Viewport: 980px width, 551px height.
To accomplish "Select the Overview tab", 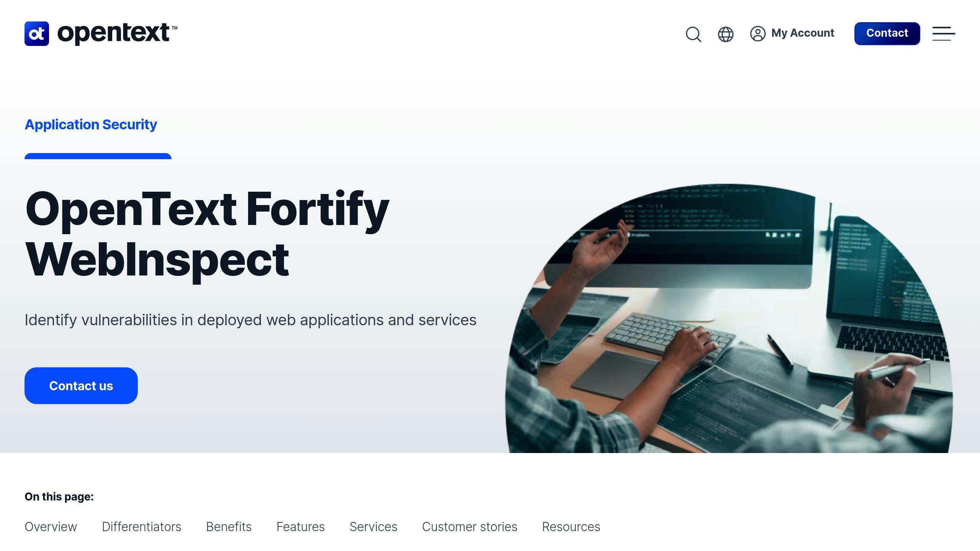I will 51,527.
